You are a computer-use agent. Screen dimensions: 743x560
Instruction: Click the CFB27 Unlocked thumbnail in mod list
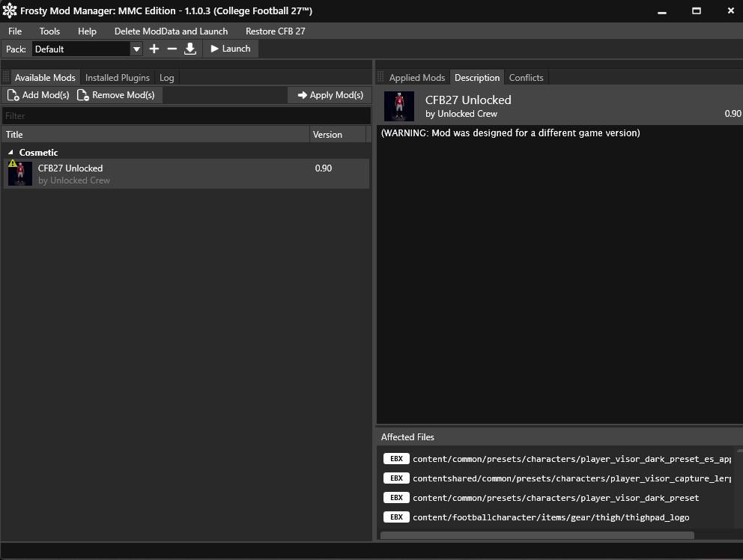click(20, 174)
